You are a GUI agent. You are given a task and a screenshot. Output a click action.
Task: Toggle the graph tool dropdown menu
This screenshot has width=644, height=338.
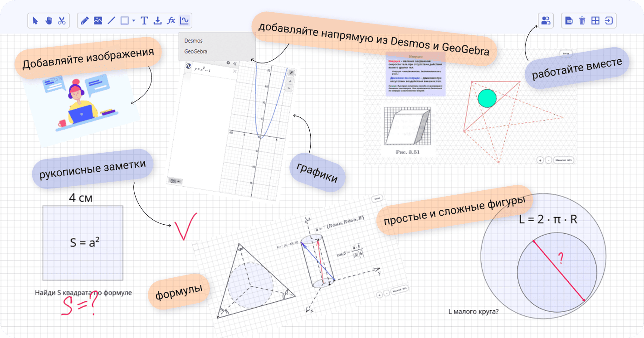[x=184, y=20]
